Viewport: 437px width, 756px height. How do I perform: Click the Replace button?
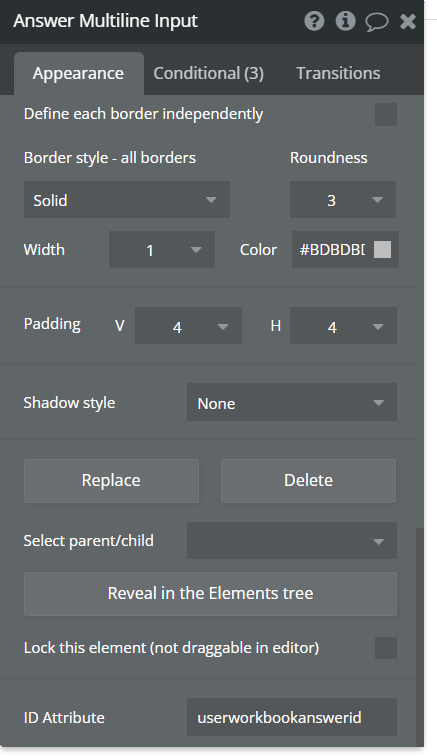click(111, 481)
